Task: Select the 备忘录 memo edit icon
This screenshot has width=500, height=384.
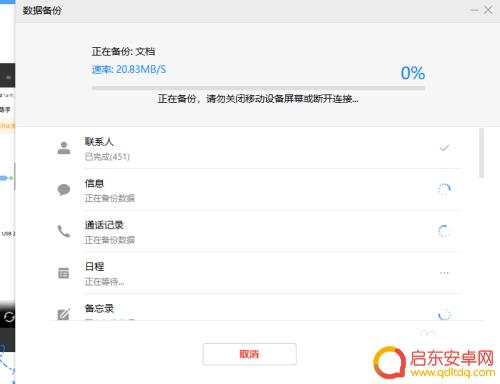Action: click(64, 314)
